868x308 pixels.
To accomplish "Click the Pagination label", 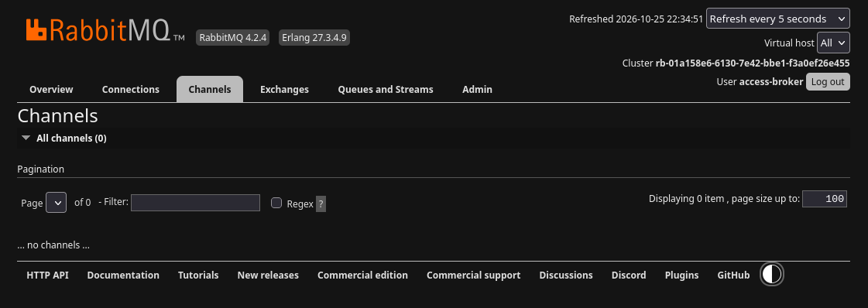I will (x=40, y=169).
